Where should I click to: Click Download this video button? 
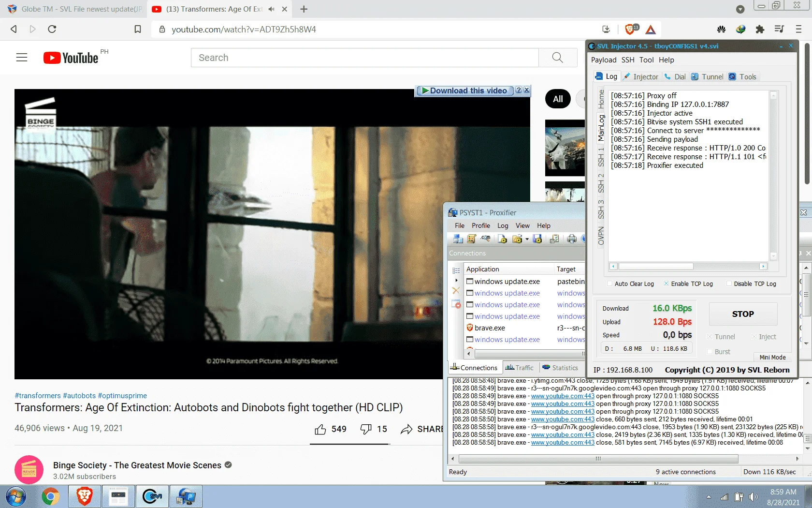464,90
